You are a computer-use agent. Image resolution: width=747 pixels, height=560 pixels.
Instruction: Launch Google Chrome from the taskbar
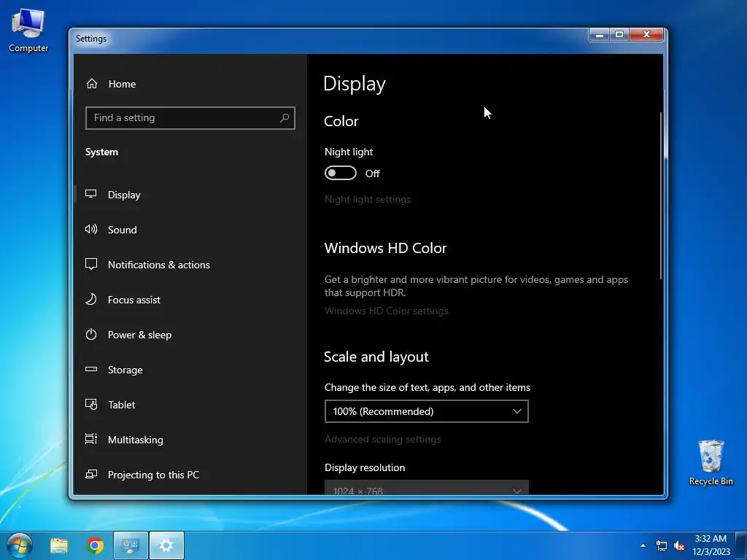[x=96, y=545]
